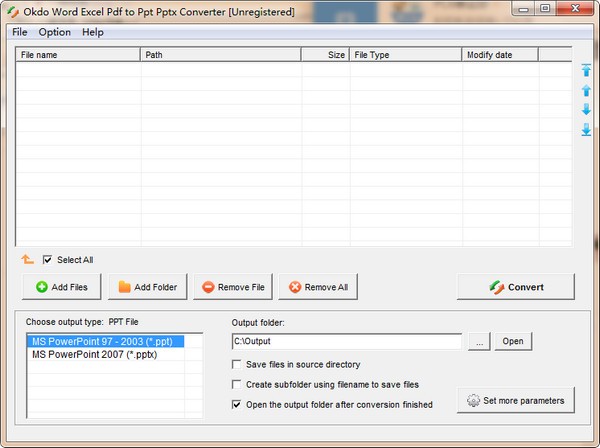Image resolution: width=600 pixels, height=448 pixels.
Task: Sort by the Path column header
Action: coord(221,55)
